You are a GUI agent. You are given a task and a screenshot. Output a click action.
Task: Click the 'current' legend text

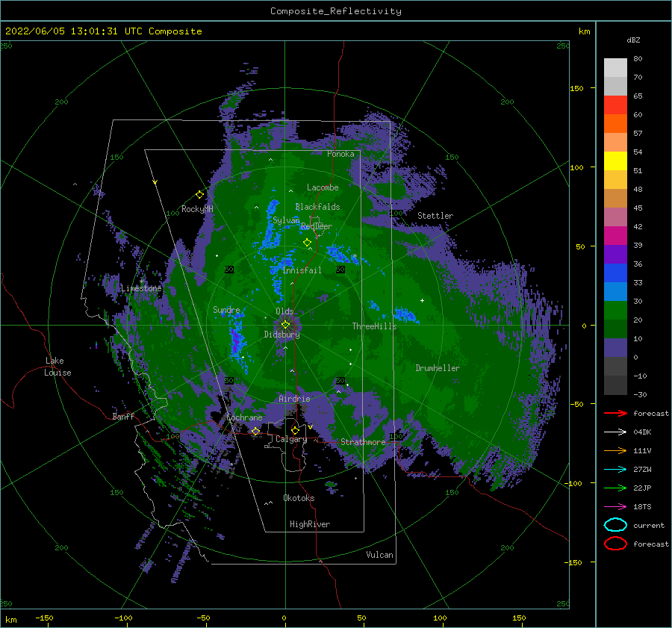click(x=649, y=525)
